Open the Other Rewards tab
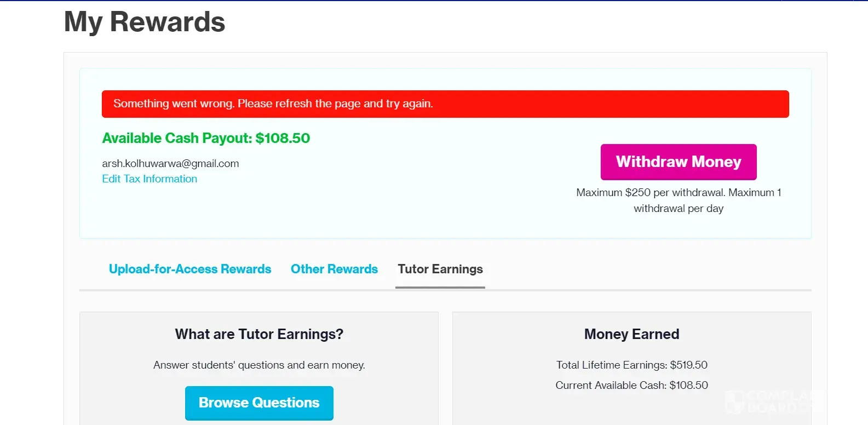 pyautogui.click(x=334, y=269)
